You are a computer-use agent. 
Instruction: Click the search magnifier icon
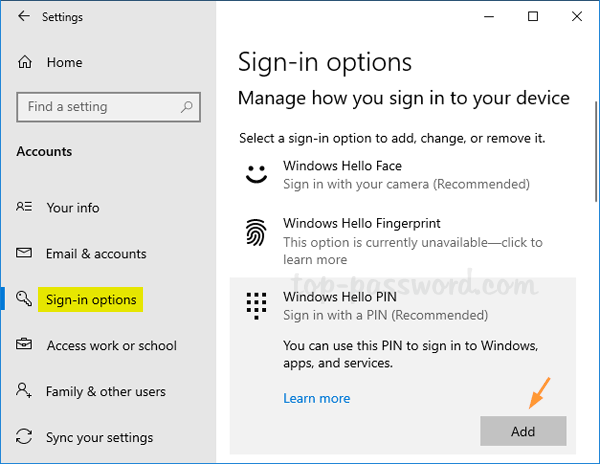(186, 107)
